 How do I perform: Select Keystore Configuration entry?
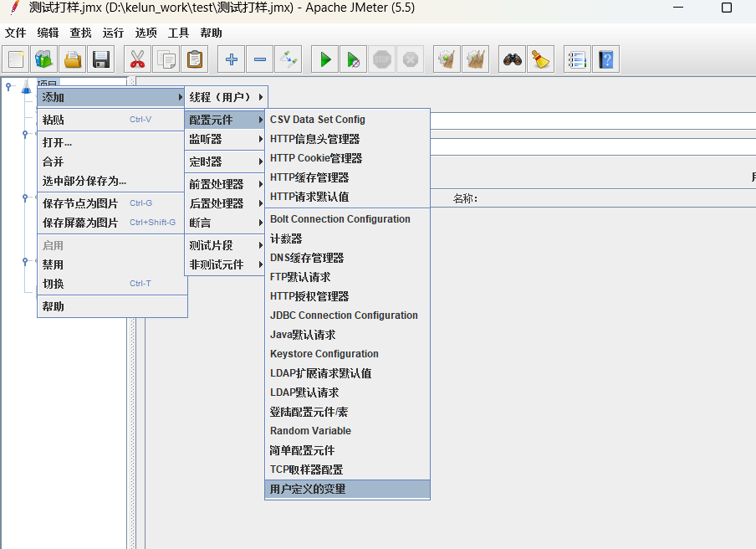pyautogui.click(x=347, y=354)
